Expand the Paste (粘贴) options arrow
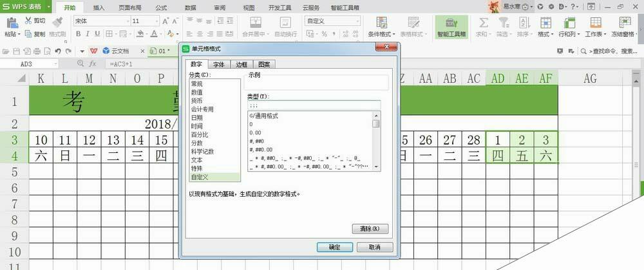The height and width of the screenshot is (270, 644). tap(19, 35)
